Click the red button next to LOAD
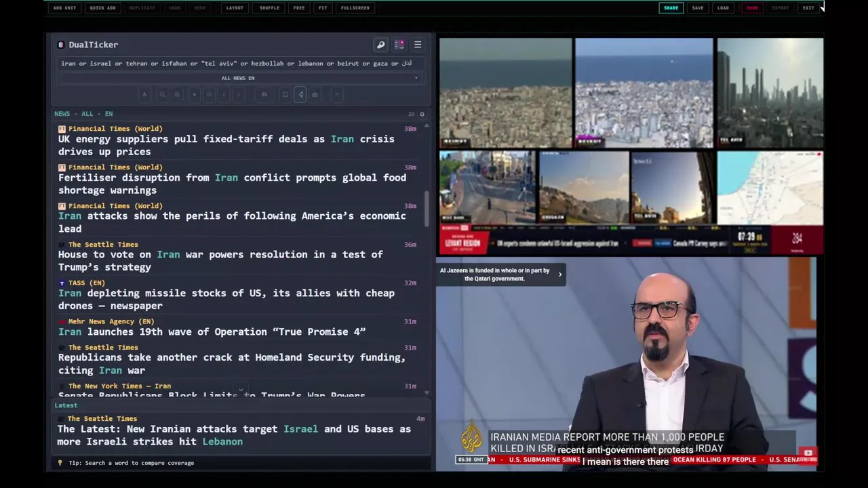The image size is (868, 488). 752,8
